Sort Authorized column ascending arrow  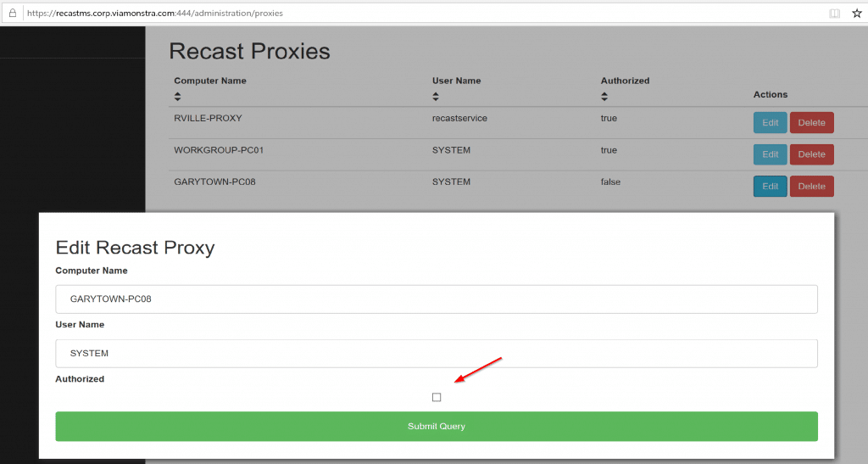tap(604, 93)
